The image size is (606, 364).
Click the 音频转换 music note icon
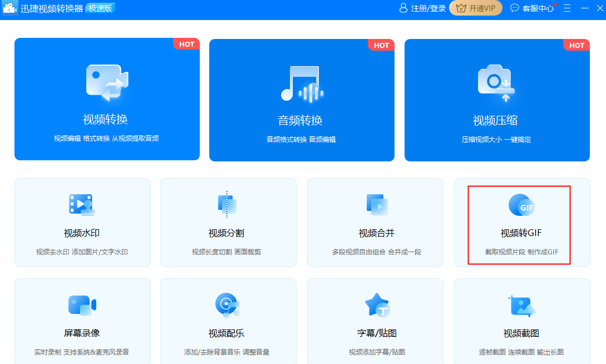(x=302, y=84)
